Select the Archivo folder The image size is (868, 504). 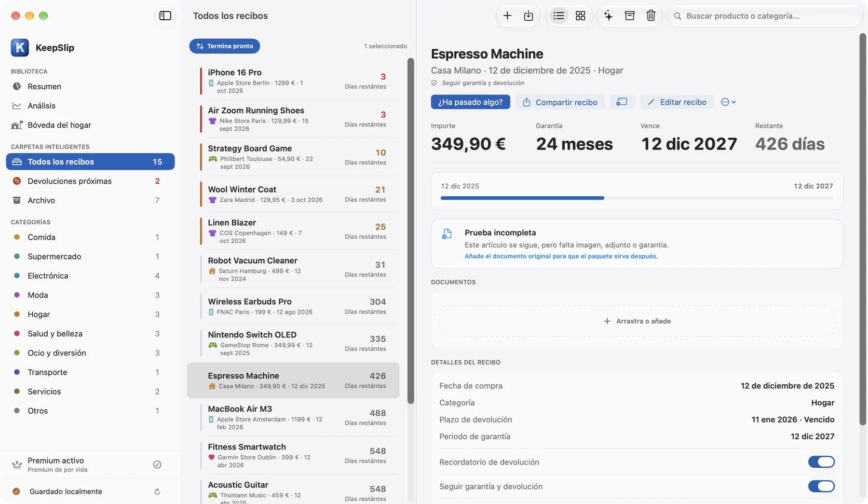[x=90, y=200]
